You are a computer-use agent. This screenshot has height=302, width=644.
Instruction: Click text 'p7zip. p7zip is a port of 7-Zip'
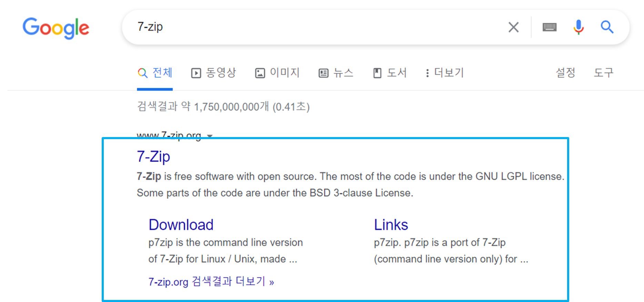click(x=440, y=243)
